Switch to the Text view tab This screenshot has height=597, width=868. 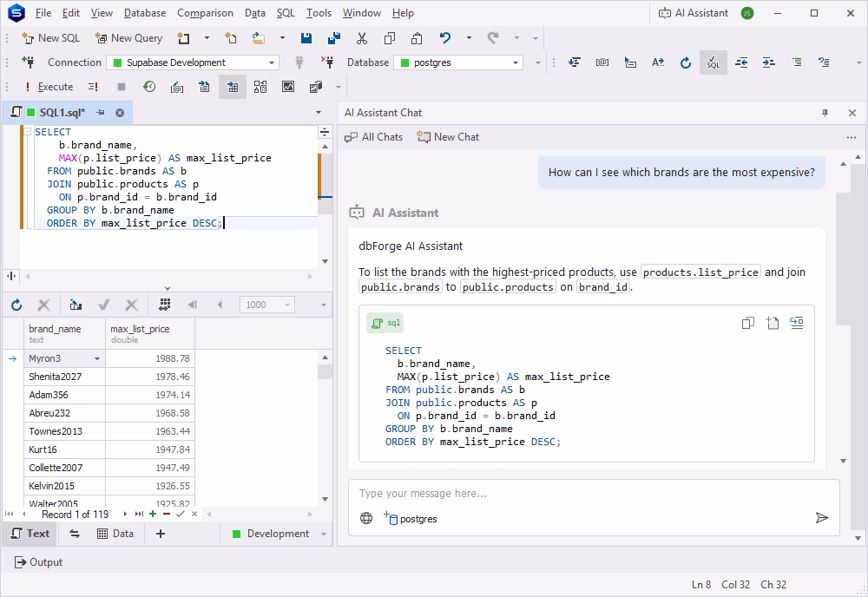(x=30, y=534)
